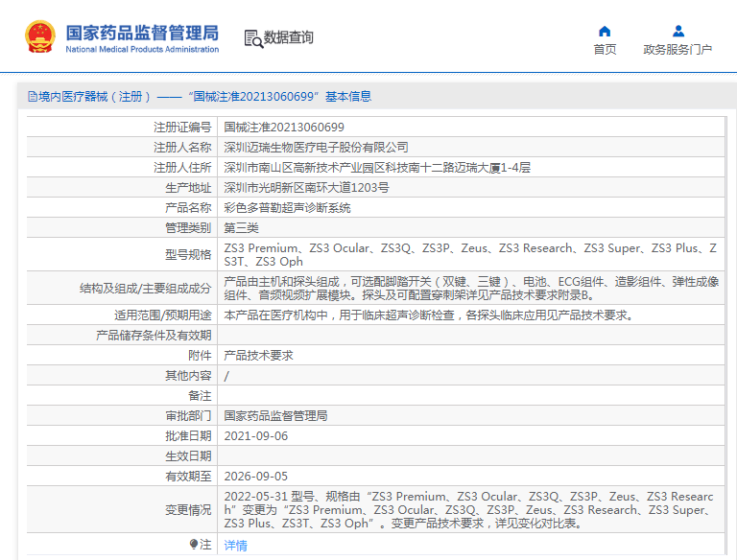
Task: Click the 审批部门 label
Action: [188, 416]
